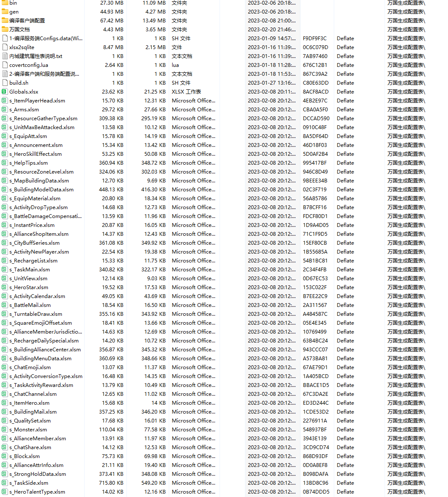Click the s_TaskSide.xlsm file entry

29,483
